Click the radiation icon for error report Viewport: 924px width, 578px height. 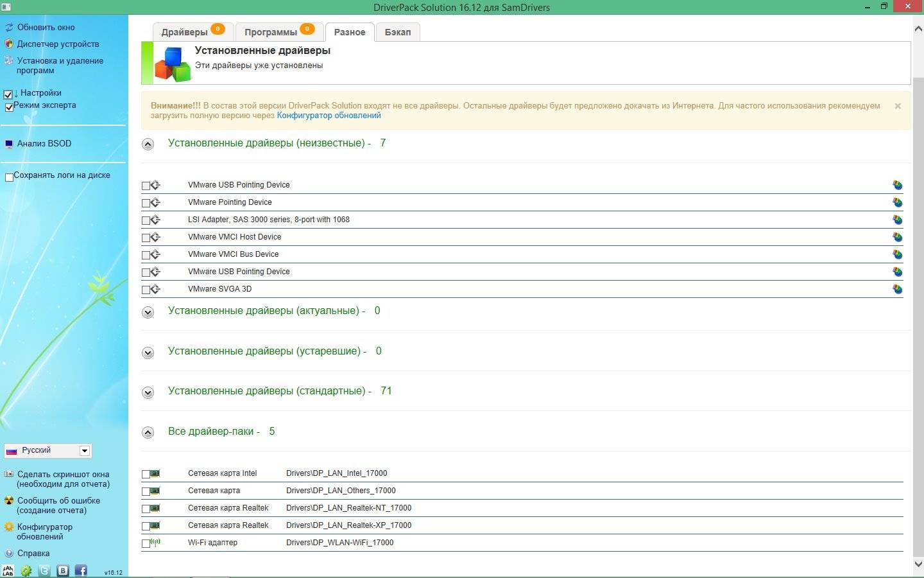pos(8,501)
